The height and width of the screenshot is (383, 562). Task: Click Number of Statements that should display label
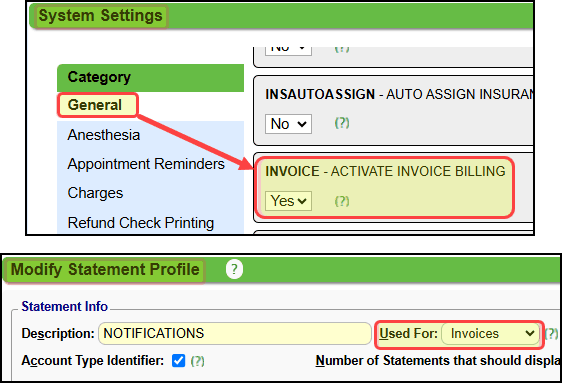click(x=437, y=361)
